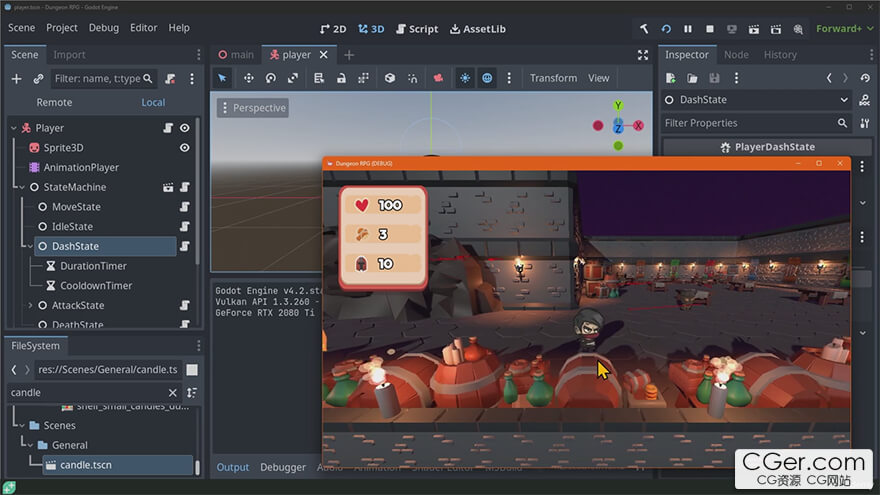Switch to the main scene tab
This screenshot has width=880, height=495.
click(x=236, y=54)
